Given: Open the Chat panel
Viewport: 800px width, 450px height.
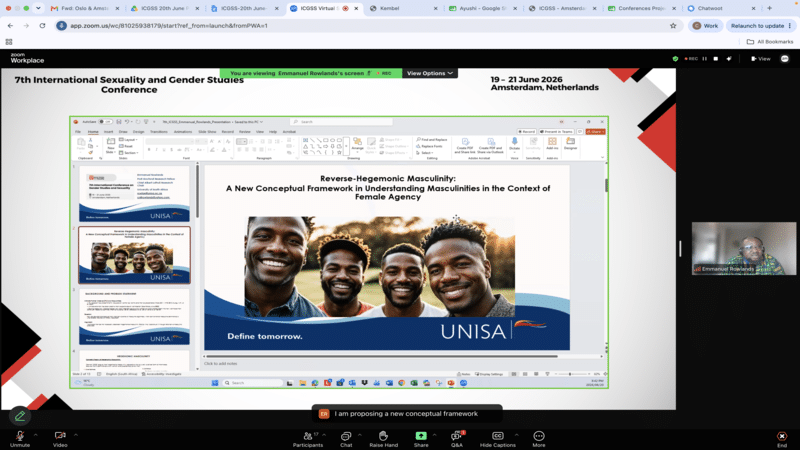Looking at the screenshot, I should click(x=346, y=438).
